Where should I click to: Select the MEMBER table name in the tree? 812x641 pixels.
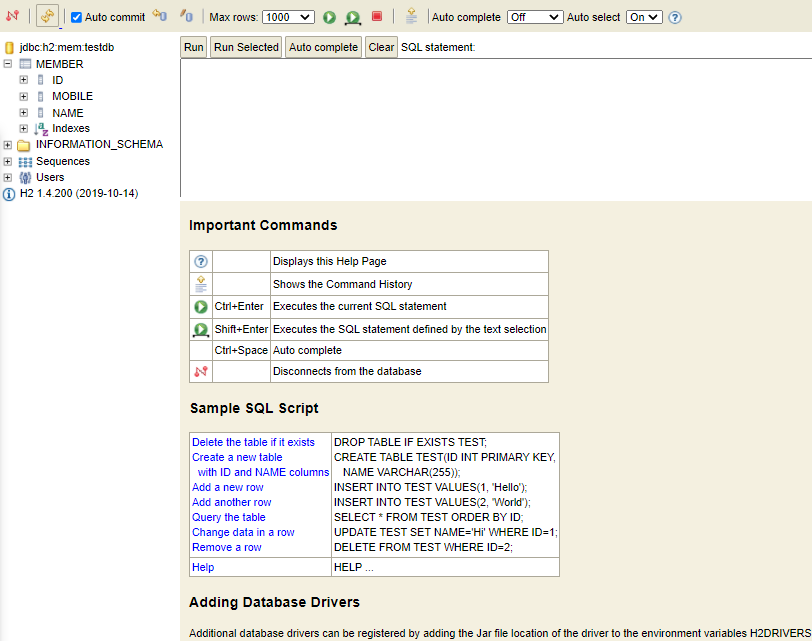point(60,64)
